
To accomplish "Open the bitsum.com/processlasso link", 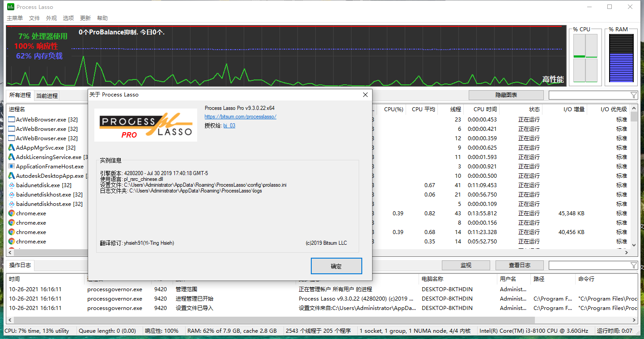I will 241,117.
